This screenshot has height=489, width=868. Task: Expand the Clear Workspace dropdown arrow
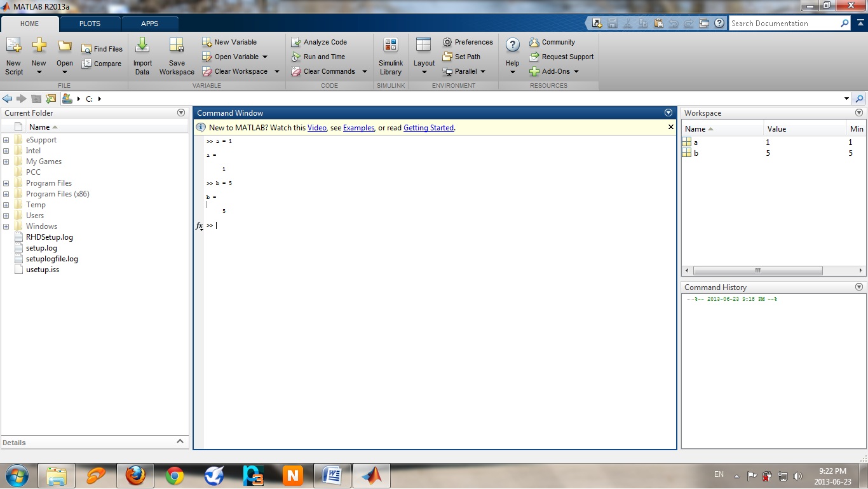tap(276, 71)
